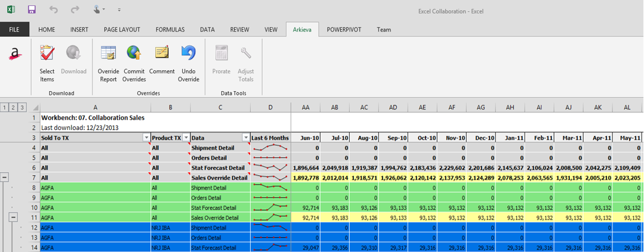This screenshot has height=252, width=644.
Task: Select override value 1,892,778 in row 7
Action: 306,178
